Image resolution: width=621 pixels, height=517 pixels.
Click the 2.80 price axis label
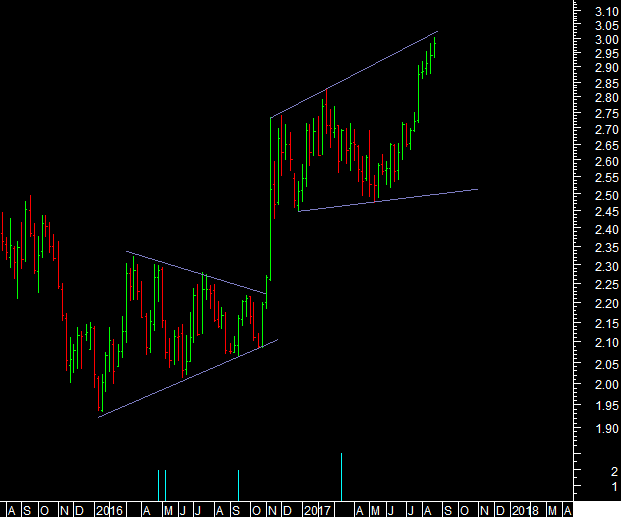tap(607, 97)
